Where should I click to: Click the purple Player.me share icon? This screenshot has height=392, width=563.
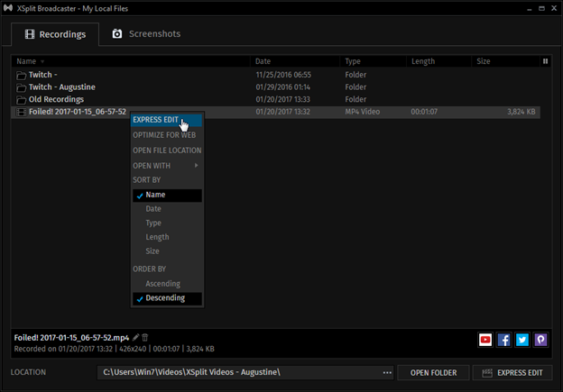(x=540, y=340)
